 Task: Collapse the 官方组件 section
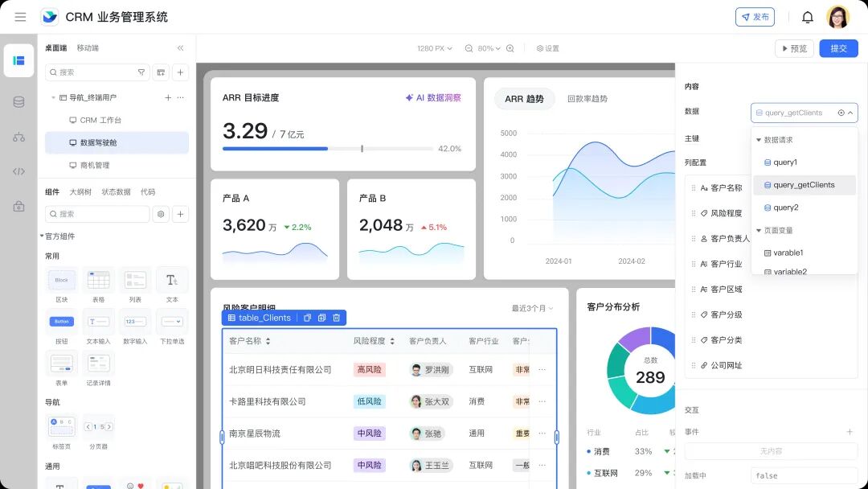42,236
